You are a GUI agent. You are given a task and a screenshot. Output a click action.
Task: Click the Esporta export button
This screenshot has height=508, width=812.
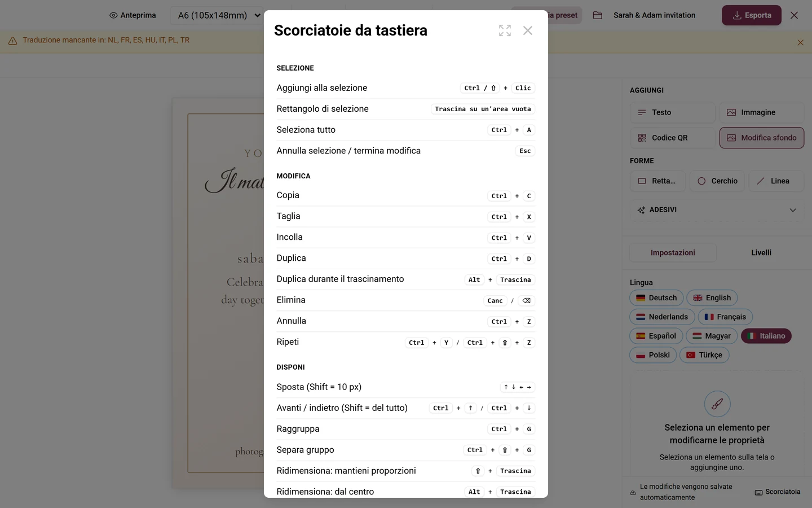[x=752, y=15]
